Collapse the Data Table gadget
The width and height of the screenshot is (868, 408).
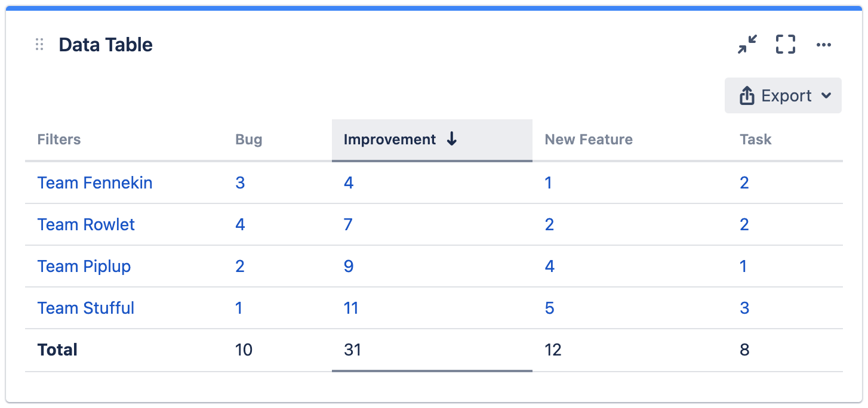[x=747, y=45]
